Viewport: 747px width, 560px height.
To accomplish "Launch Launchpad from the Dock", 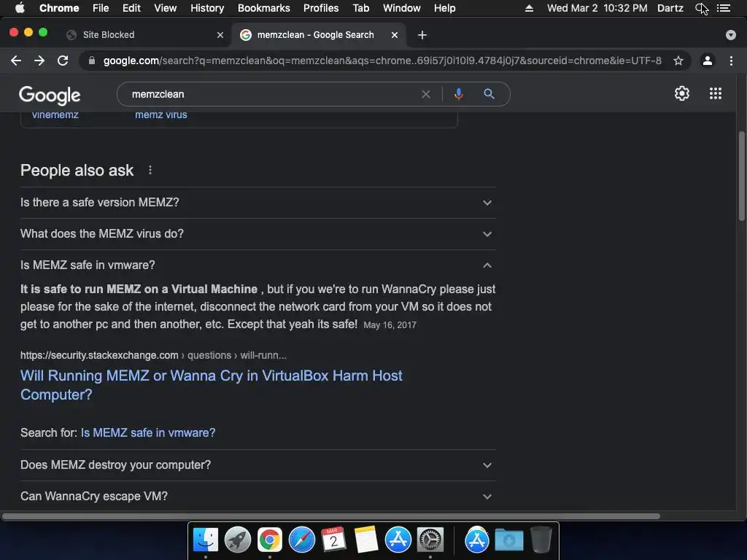I will point(238,540).
